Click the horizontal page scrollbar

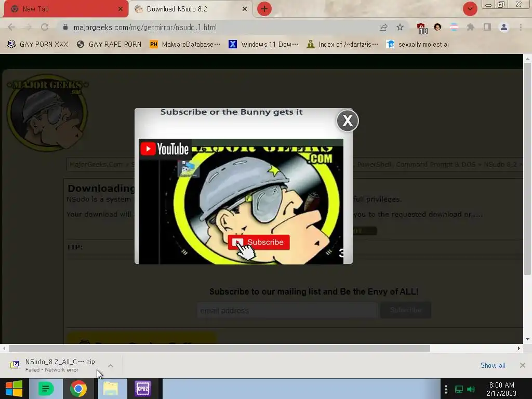click(219, 349)
